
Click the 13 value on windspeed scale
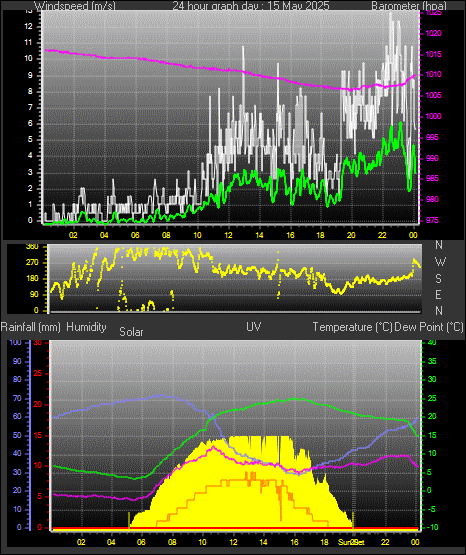28,11
